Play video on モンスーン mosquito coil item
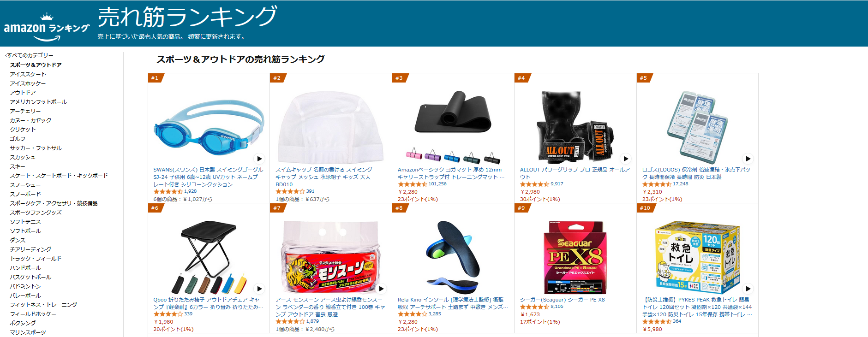Screen dimensions: 868x337 pos(381,289)
